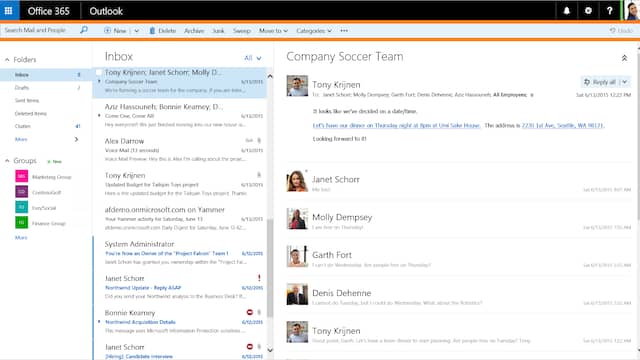The width and height of the screenshot is (640, 360).
Task: Collapse the Groups section
Action: pyautogui.click(x=7, y=161)
